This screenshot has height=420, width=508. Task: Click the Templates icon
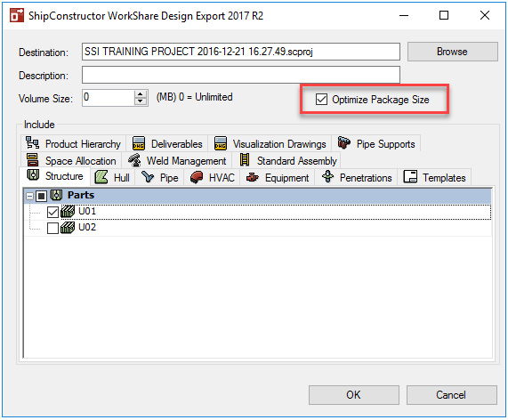[x=410, y=176]
